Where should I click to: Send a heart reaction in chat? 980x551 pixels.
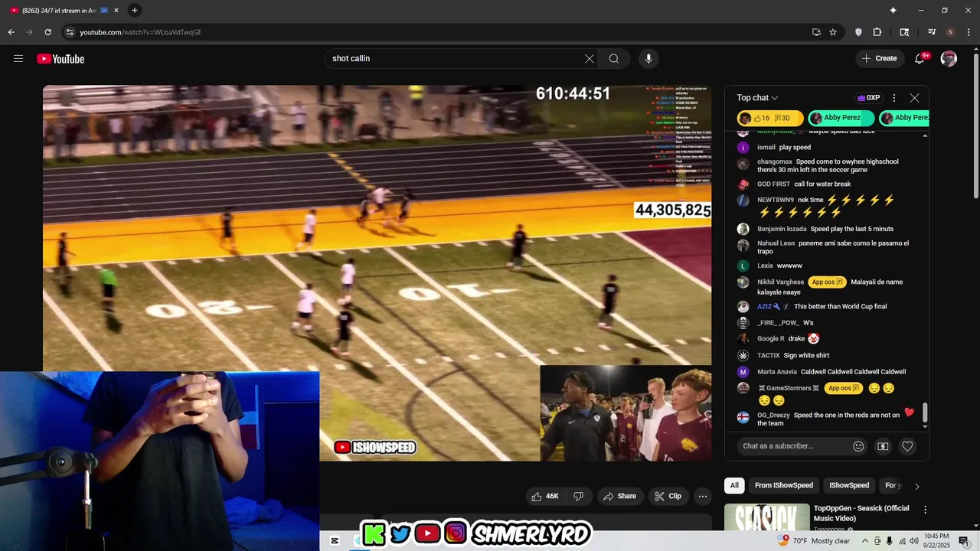907,446
